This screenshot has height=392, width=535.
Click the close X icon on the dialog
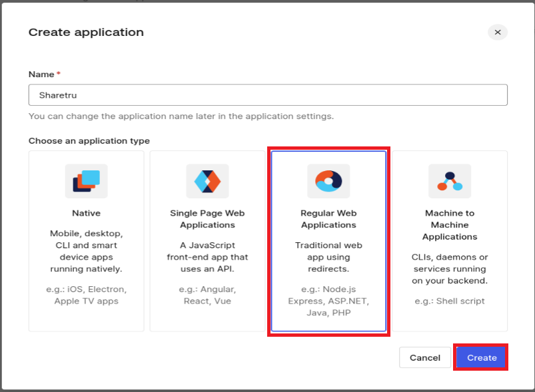[497, 32]
